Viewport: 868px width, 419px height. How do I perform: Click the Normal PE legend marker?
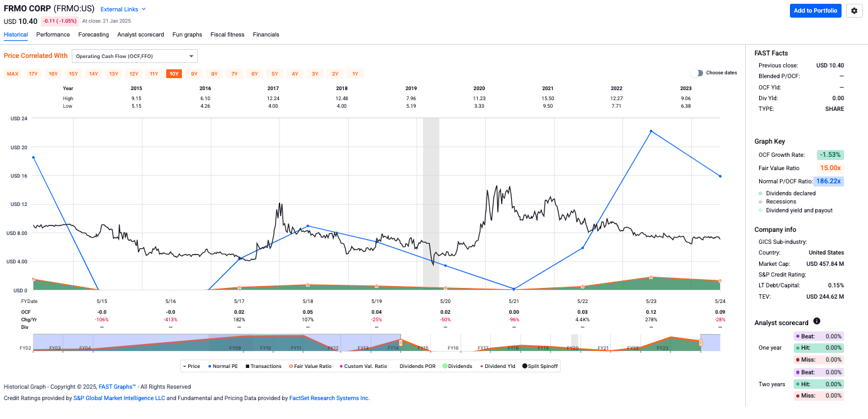coord(210,365)
